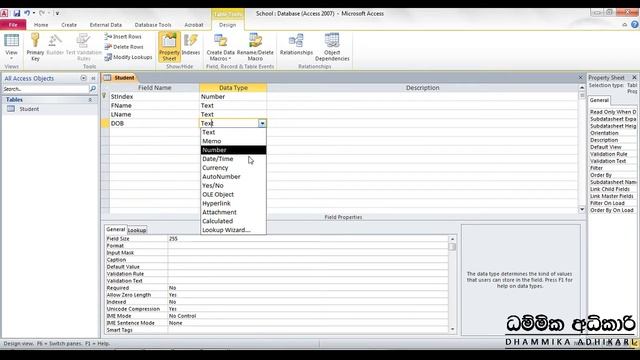Viewport: 640px width, 360px height.
Task: Select the General field properties tab
Action: [x=116, y=229]
